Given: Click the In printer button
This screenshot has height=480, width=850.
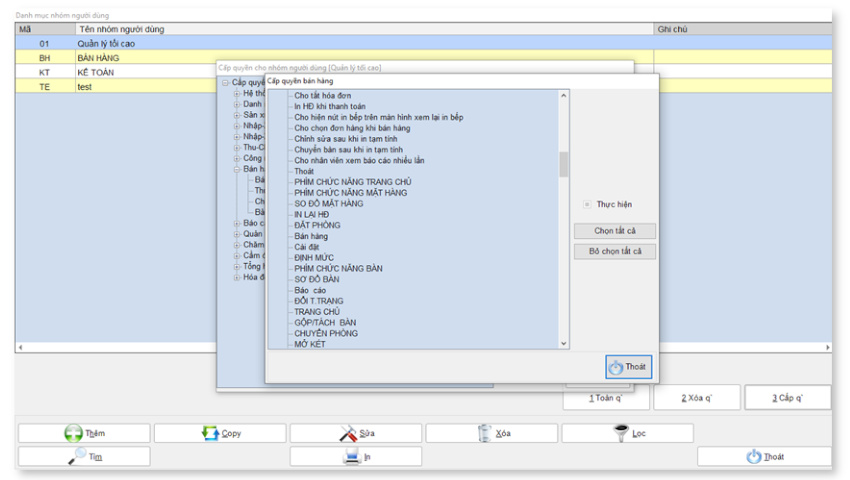Looking at the screenshot, I should (x=356, y=456).
